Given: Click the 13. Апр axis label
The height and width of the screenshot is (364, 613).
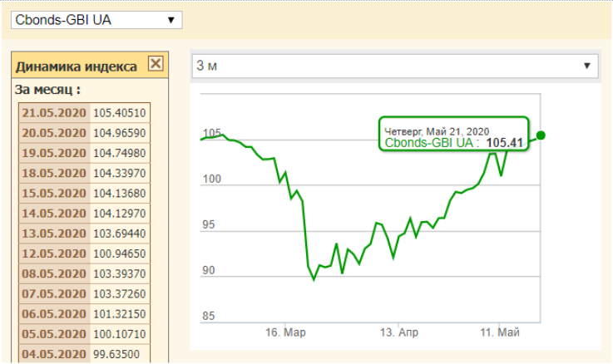Looking at the screenshot, I should [x=398, y=332].
